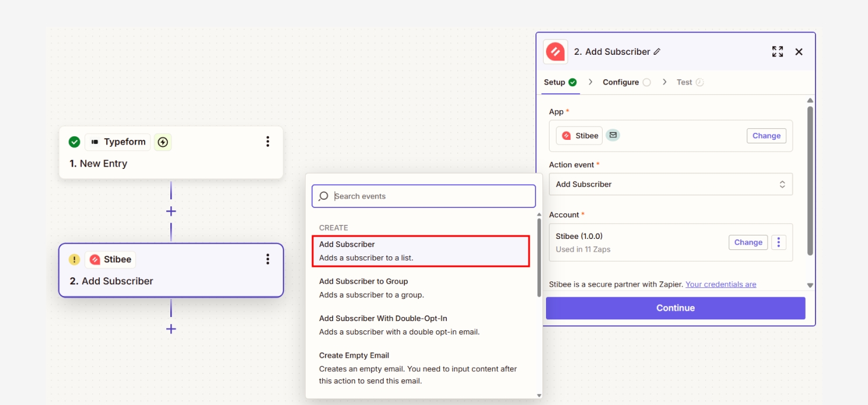Open the Action event dropdown

click(x=671, y=184)
